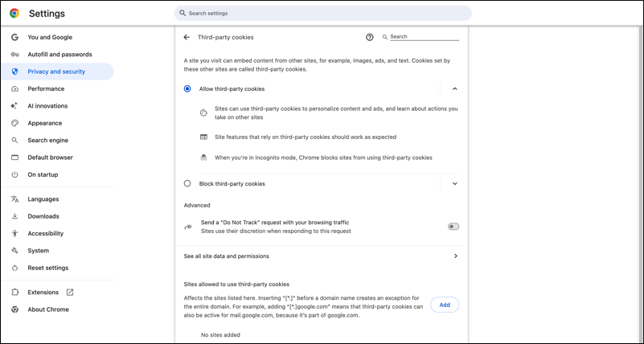Click Sites allowed to use third-party cookies heading

coord(236,284)
